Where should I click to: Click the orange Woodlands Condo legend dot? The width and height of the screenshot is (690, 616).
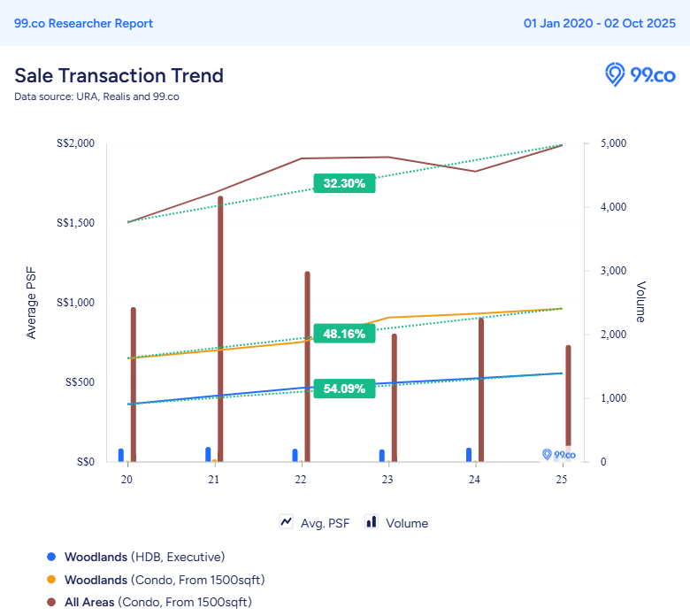click(51, 580)
